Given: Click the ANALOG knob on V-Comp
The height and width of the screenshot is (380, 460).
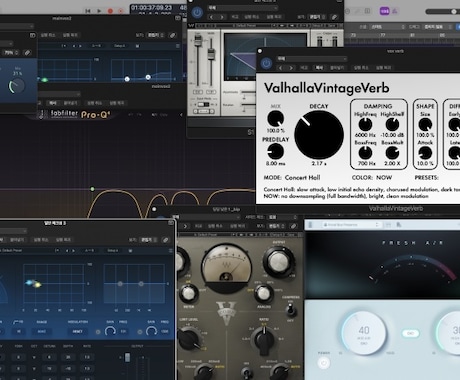Looking at the screenshot, I should pos(264,294).
